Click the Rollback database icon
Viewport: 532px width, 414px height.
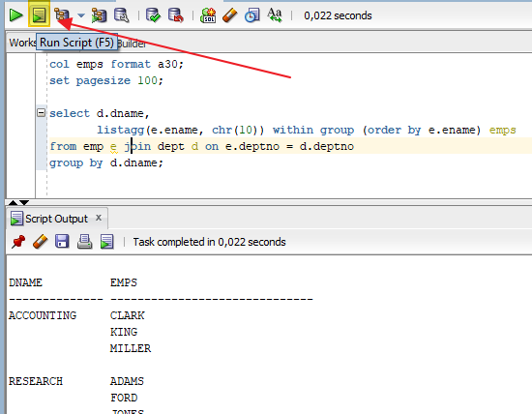click(x=176, y=15)
